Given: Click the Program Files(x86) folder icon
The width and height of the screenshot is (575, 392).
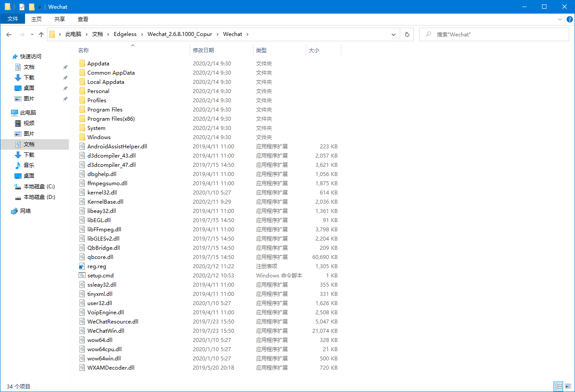Looking at the screenshot, I should click(82, 119).
